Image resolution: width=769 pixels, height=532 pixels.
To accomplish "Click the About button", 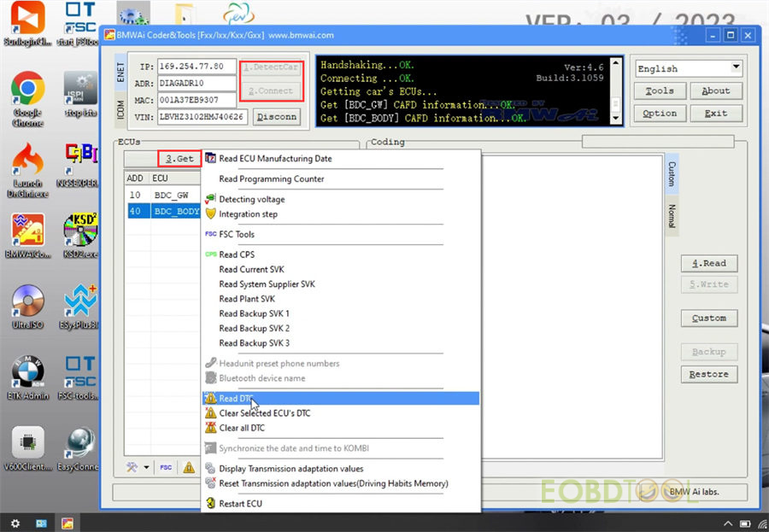I will (x=716, y=91).
